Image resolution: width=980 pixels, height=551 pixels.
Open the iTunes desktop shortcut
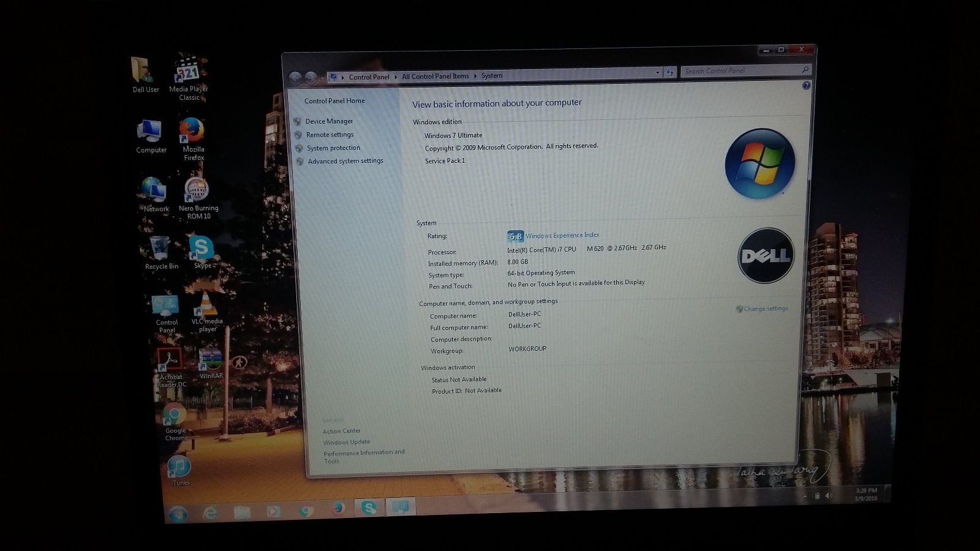[x=179, y=470]
